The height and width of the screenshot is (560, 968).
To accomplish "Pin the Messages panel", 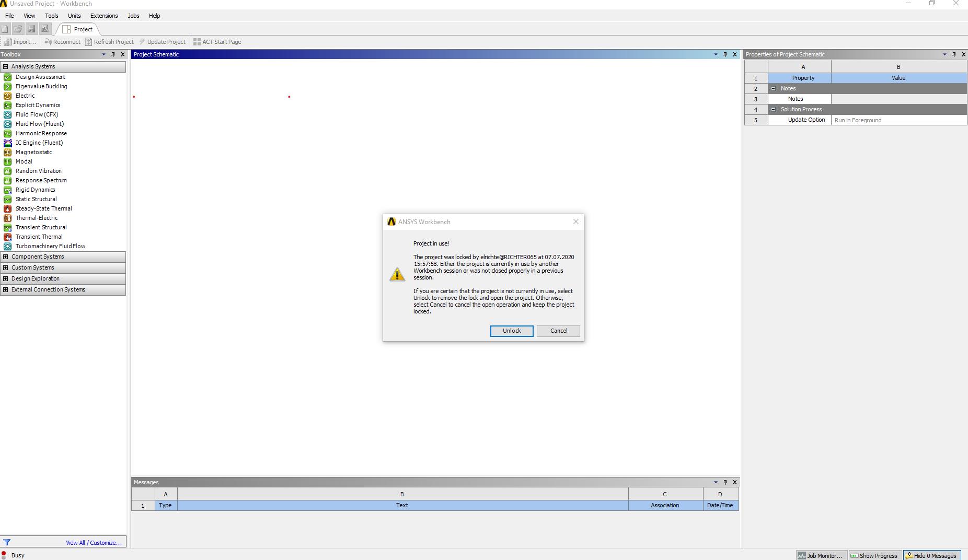I will pyautogui.click(x=725, y=482).
